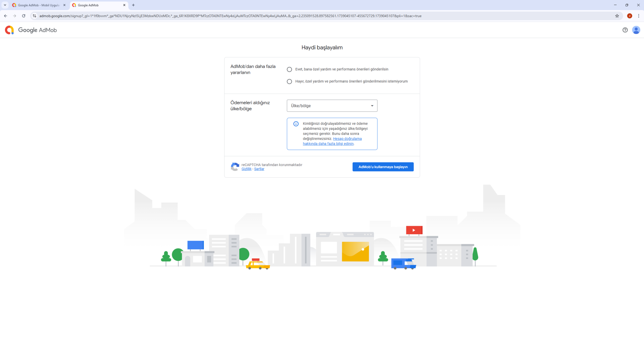
Task: Bookmark page with star icon
Action: point(617,16)
